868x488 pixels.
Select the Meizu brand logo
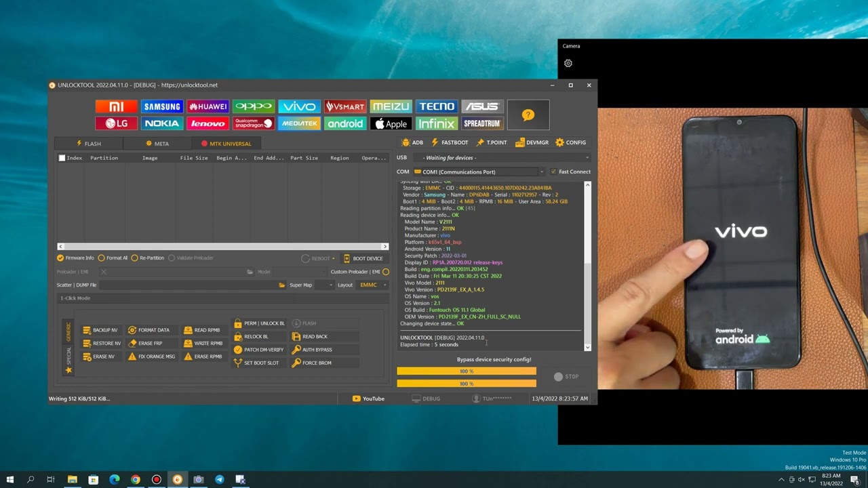[391, 106]
